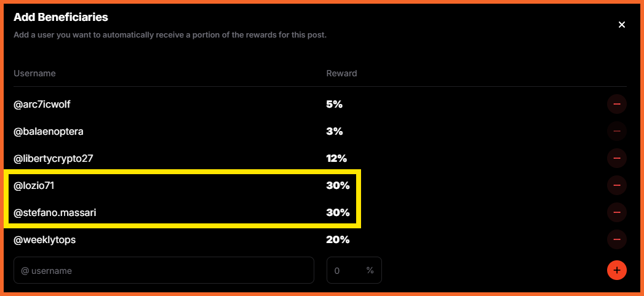Viewport: 644px width, 296px height.
Task: Remove beneficiary @arc7icwolf with minus icon
Action: (x=616, y=105)
